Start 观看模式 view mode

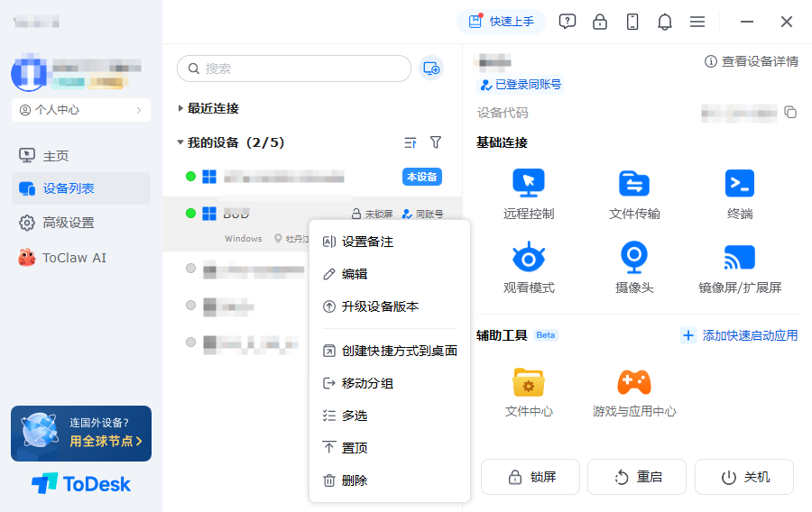click(529, 268)
